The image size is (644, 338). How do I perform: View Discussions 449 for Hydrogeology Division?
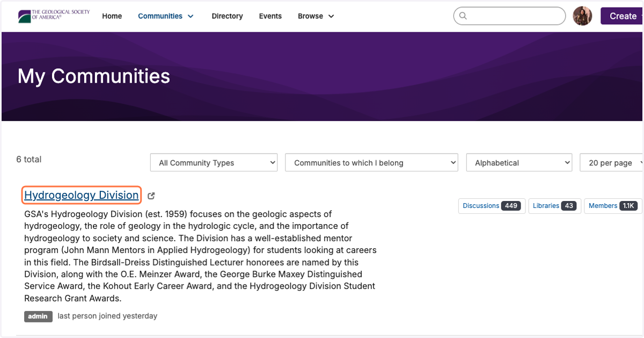[492, 206]
